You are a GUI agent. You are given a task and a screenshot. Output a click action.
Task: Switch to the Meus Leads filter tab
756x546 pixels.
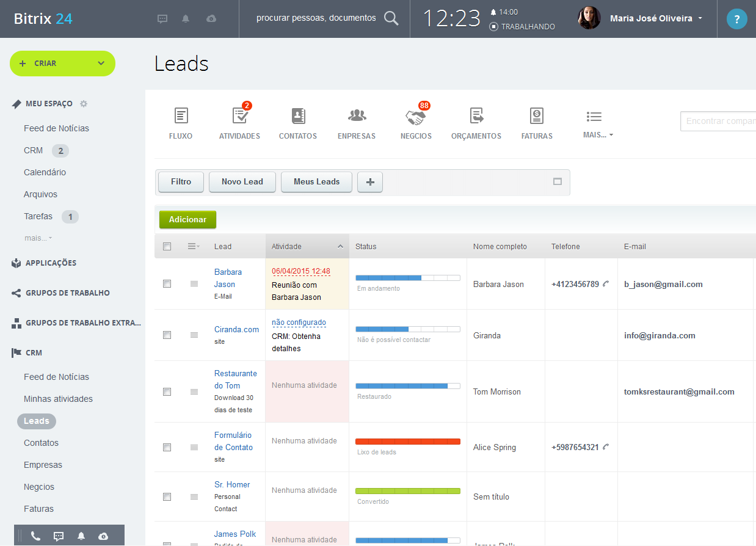pyautogui.click(x=316, y=182)
